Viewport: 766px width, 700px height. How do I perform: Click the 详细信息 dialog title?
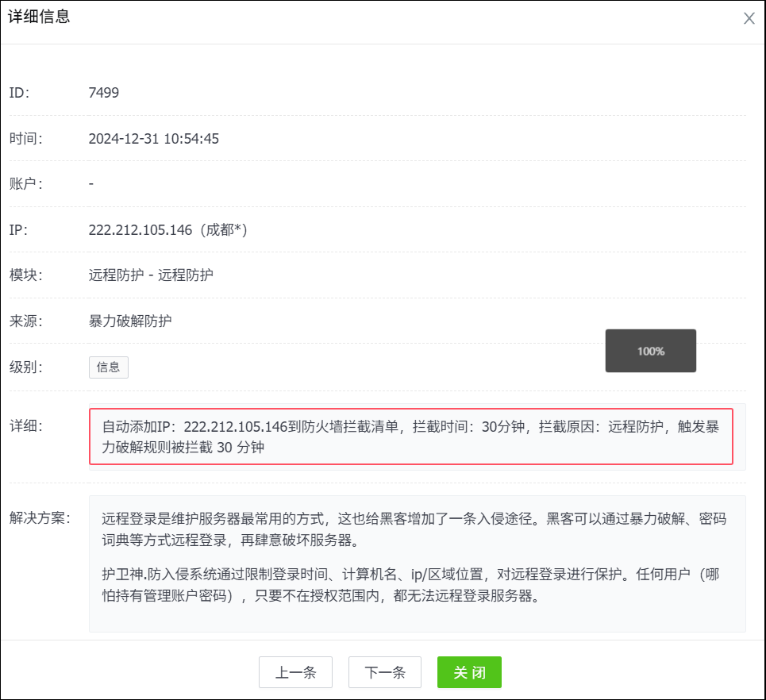click(39, 17)
